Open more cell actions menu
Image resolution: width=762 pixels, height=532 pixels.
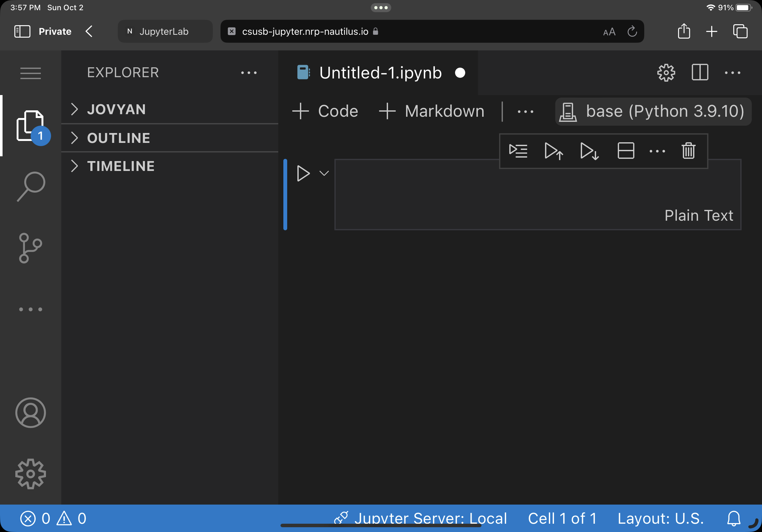(x=657, y=151)
